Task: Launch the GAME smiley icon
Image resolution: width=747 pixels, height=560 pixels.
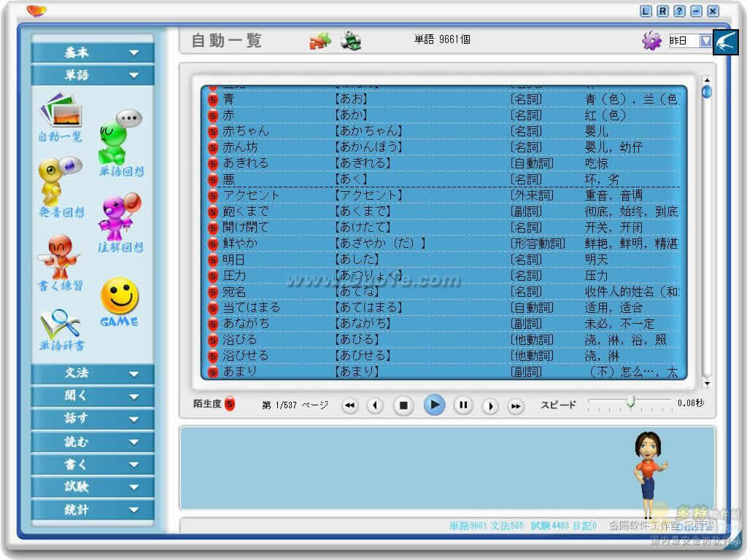Action: click(x=120, y=300)
